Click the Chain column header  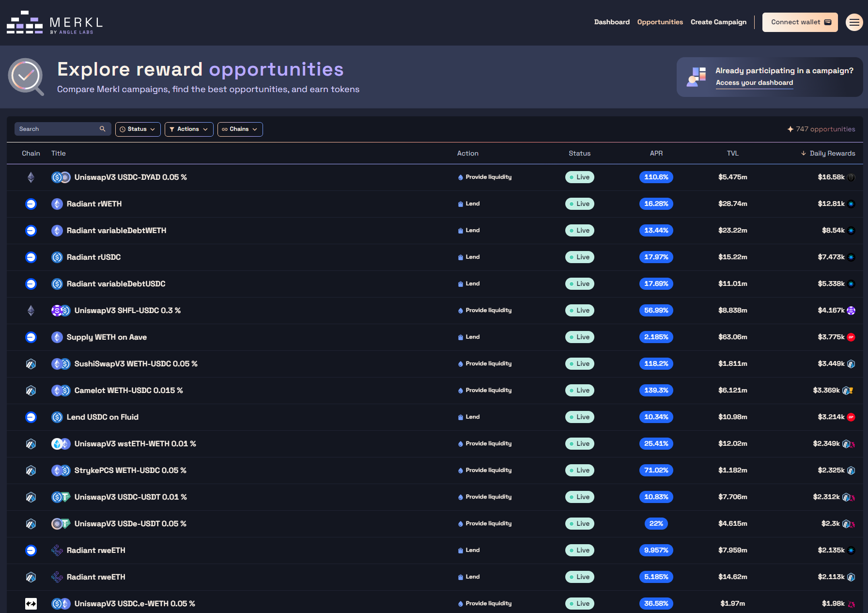pos(31,153)
